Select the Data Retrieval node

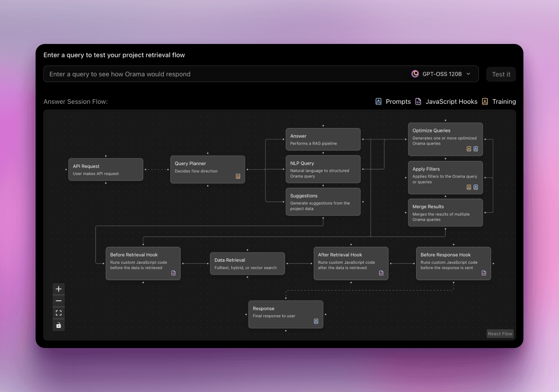[x=247, y=264]
